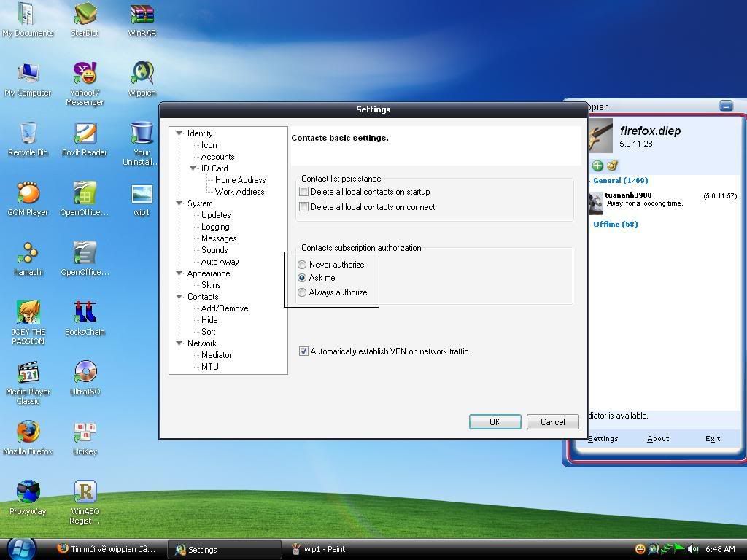Select the SocksChain desktop icon

tap(85, 318)
